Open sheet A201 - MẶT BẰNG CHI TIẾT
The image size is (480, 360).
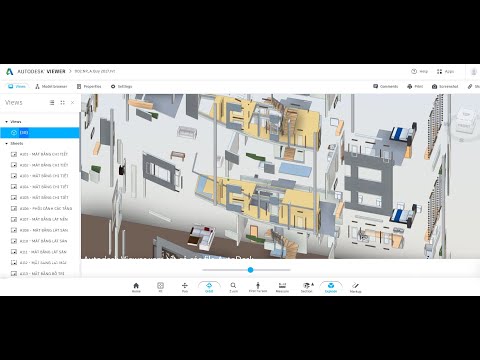[x=40, y=154]
